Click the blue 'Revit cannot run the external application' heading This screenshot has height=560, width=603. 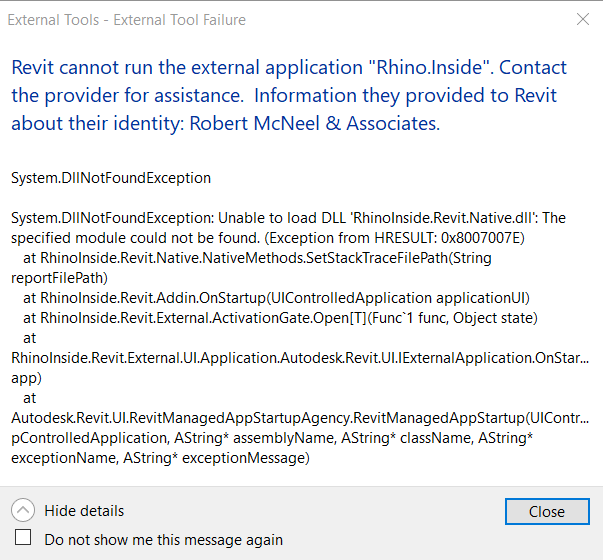(289, 95)
